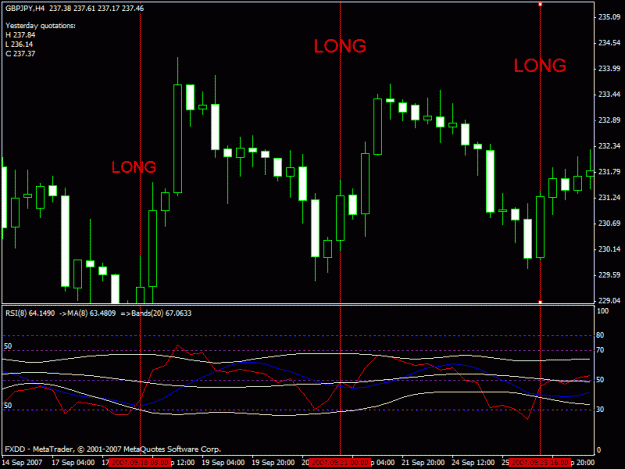Click the RSI(8) 64.1490 indicator label
Image resolution: width=625 pixels, height=469 pixels.
30,314
